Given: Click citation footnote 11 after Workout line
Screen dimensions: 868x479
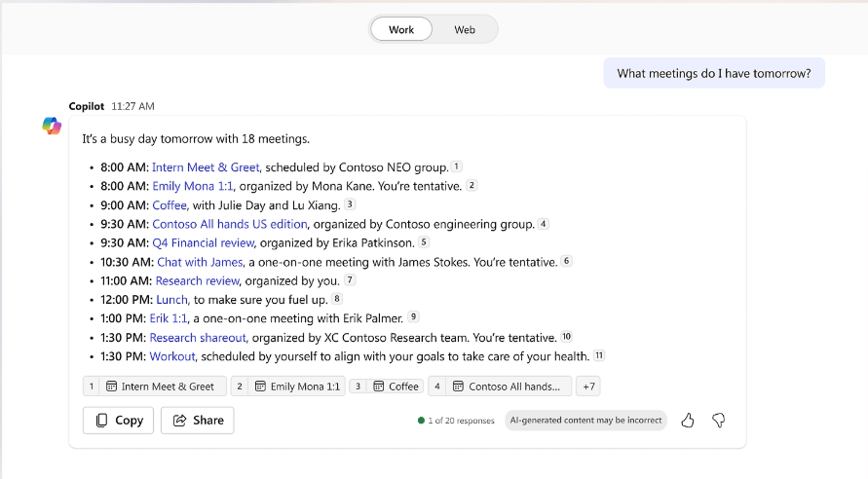Looking at the screenshot, I should coord(599,355).
